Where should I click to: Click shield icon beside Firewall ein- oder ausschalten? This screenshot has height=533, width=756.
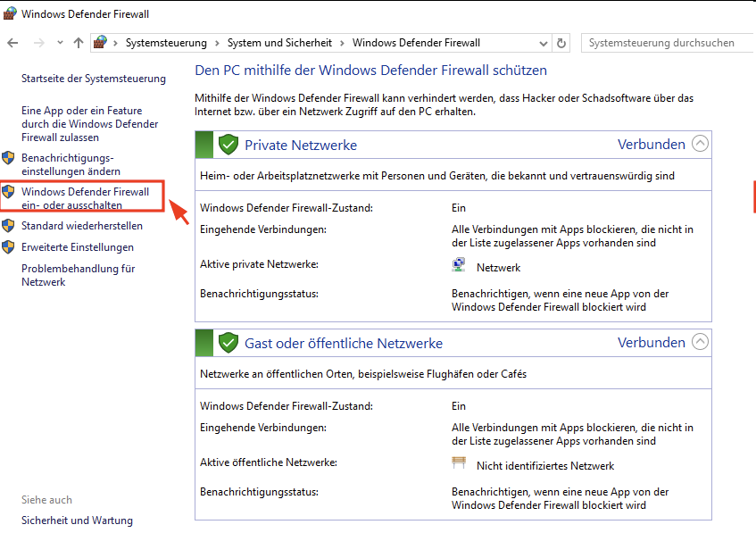(x=8, y=191)
